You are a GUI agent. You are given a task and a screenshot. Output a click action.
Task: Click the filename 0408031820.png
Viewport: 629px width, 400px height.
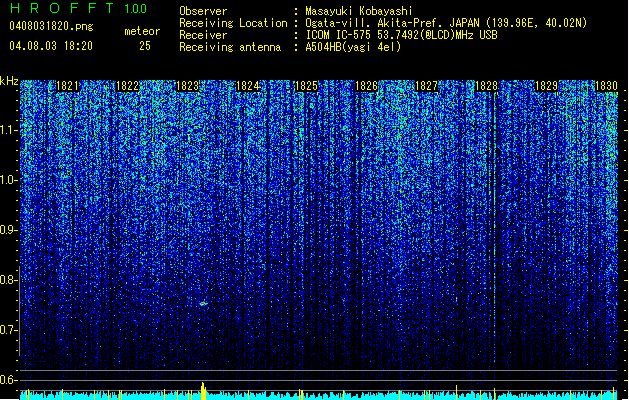51,26
